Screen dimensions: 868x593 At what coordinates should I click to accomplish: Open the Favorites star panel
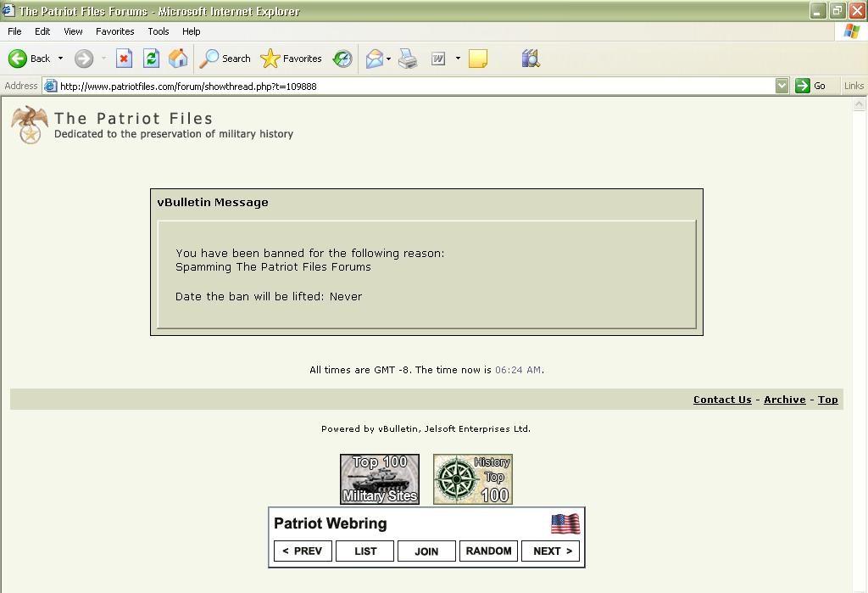click(292, 59)
